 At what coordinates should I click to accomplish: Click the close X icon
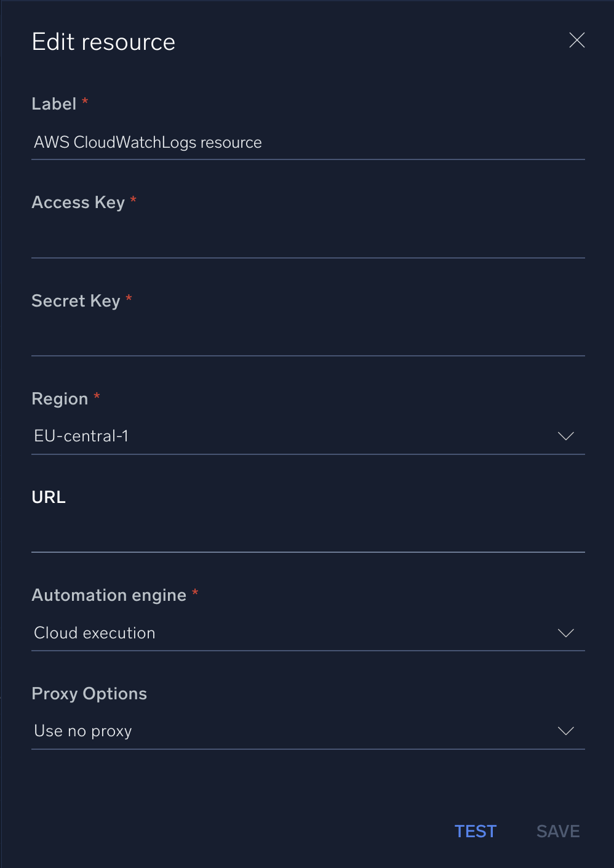pos(576,40)
